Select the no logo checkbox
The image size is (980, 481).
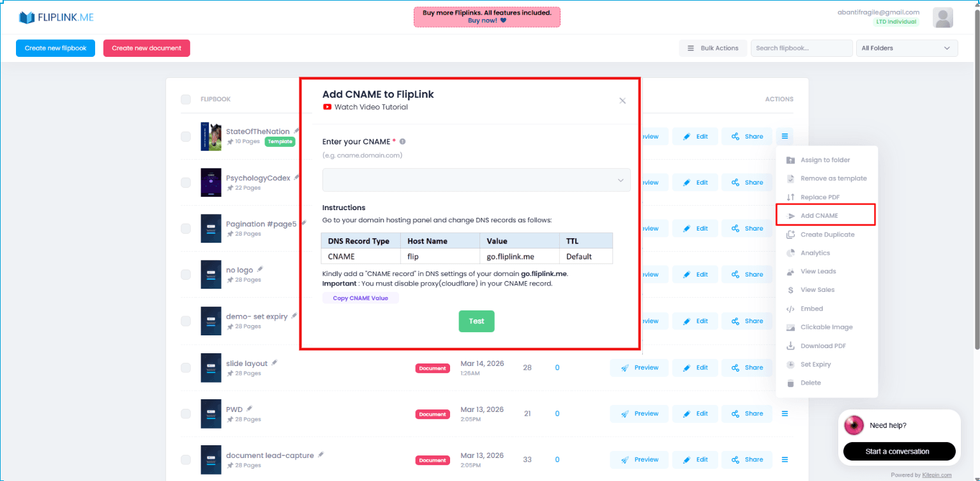coord(186,274)
